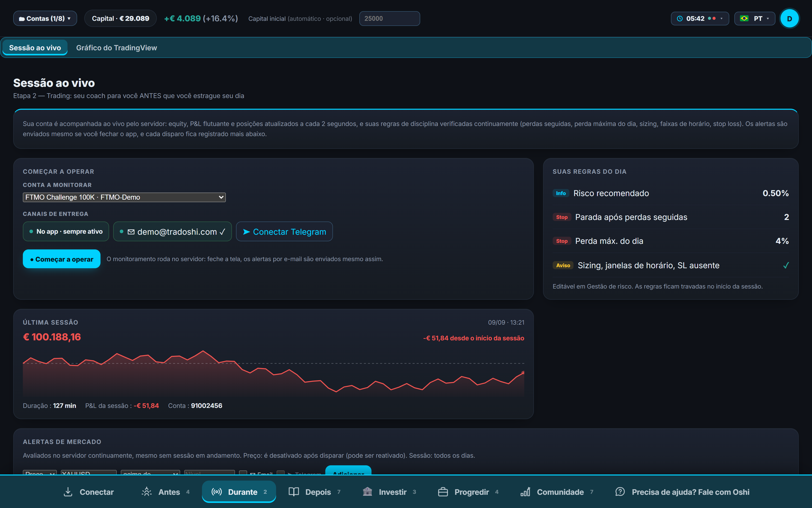Screen dimensions: 812x508
Task: Click the 4% Perda máx. value
Action: point(782,241)
